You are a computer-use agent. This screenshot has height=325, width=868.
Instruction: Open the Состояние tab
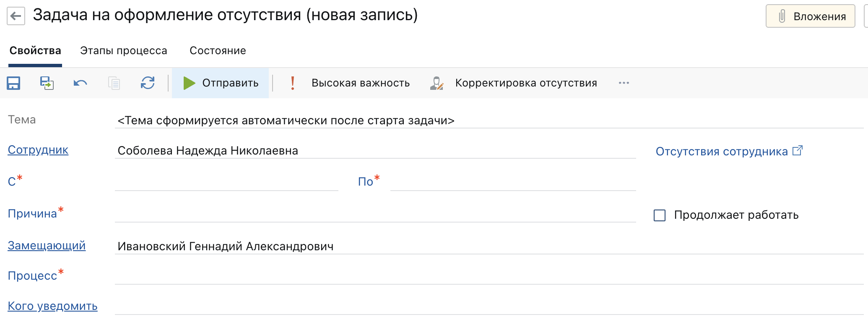(218, 51)
